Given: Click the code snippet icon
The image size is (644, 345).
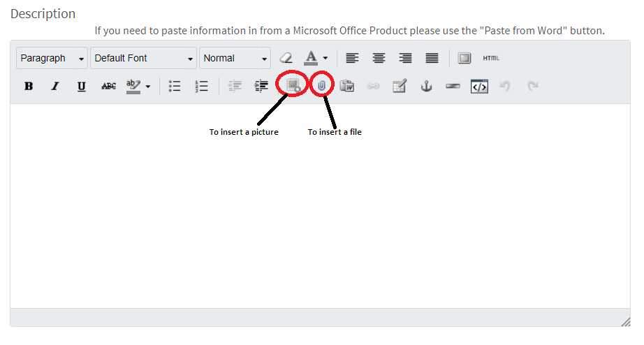Looking at the screenshot, I should click(479, 87).
